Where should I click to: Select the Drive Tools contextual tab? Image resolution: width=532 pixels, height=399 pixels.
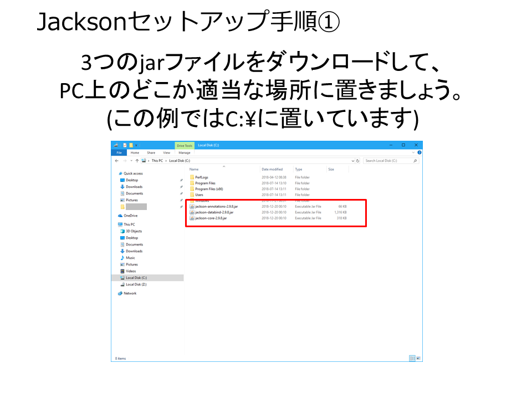(185, 146)
